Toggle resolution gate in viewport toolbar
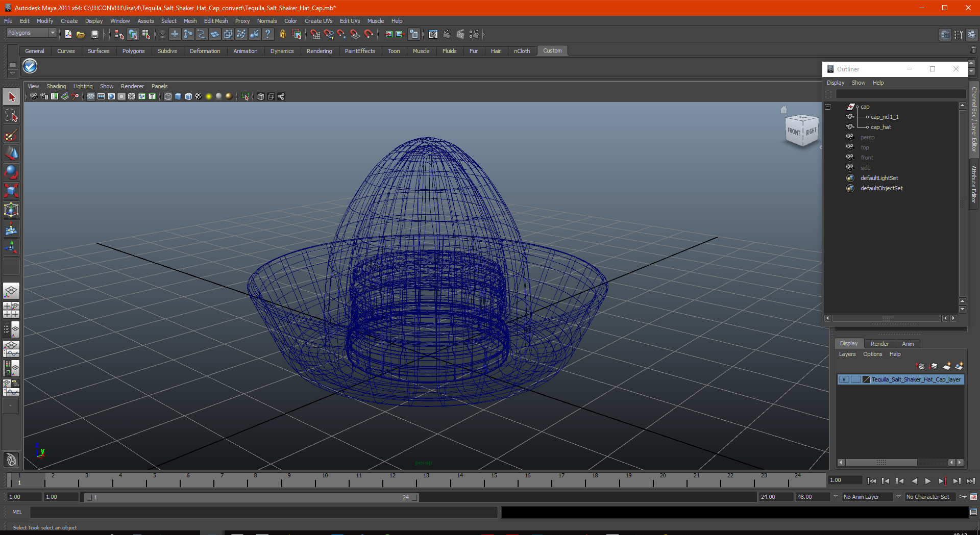 (111, 96)
